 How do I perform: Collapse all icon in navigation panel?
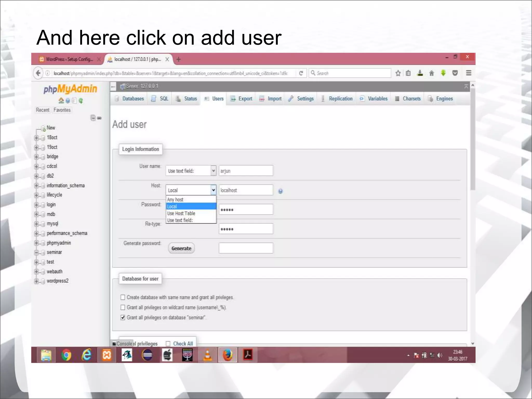[x=93, y=118]
